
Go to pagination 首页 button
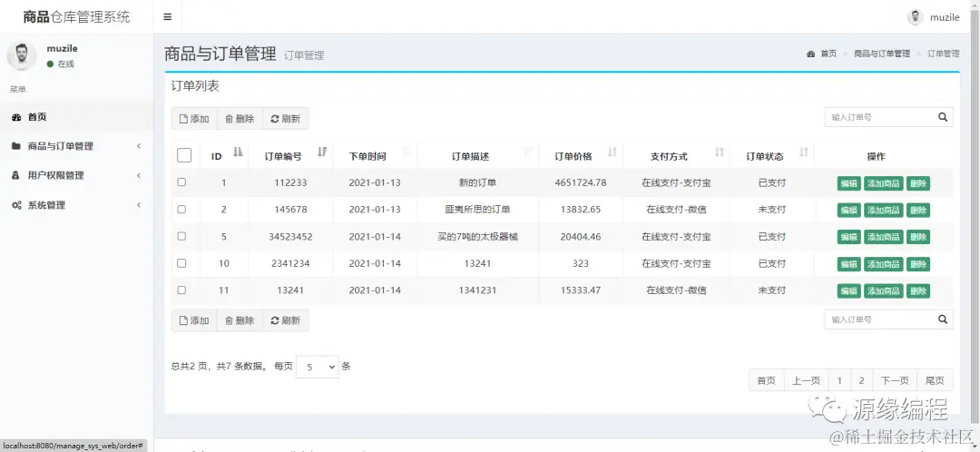pyautogui.click(x=766, y=380)
